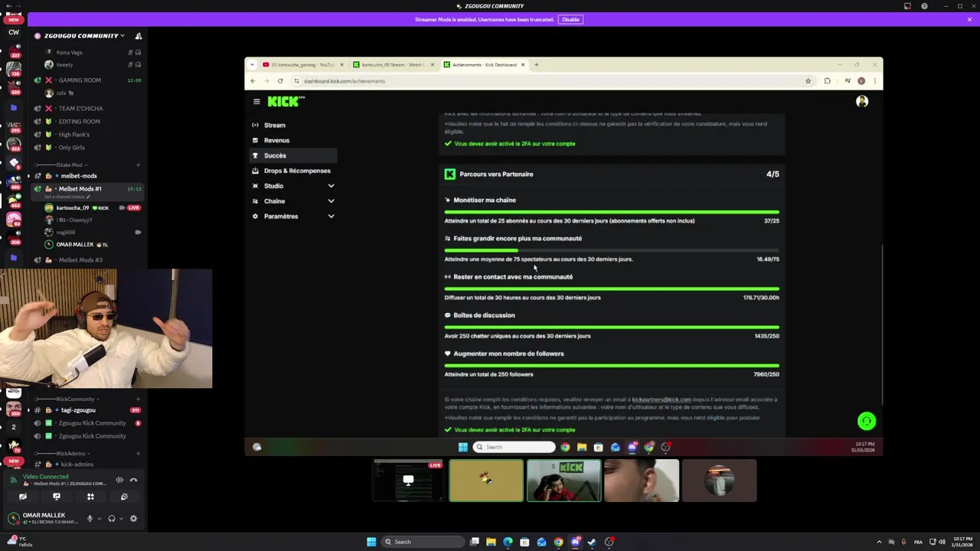Select the Achievements Kick Dashboard tab

point(484,64)
